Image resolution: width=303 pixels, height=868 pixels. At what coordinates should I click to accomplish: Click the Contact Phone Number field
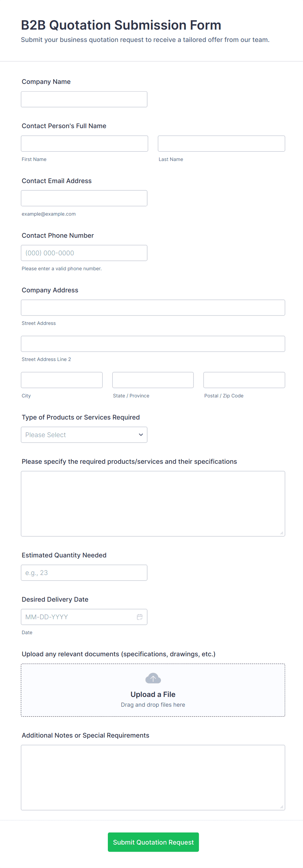click(84, 253)
